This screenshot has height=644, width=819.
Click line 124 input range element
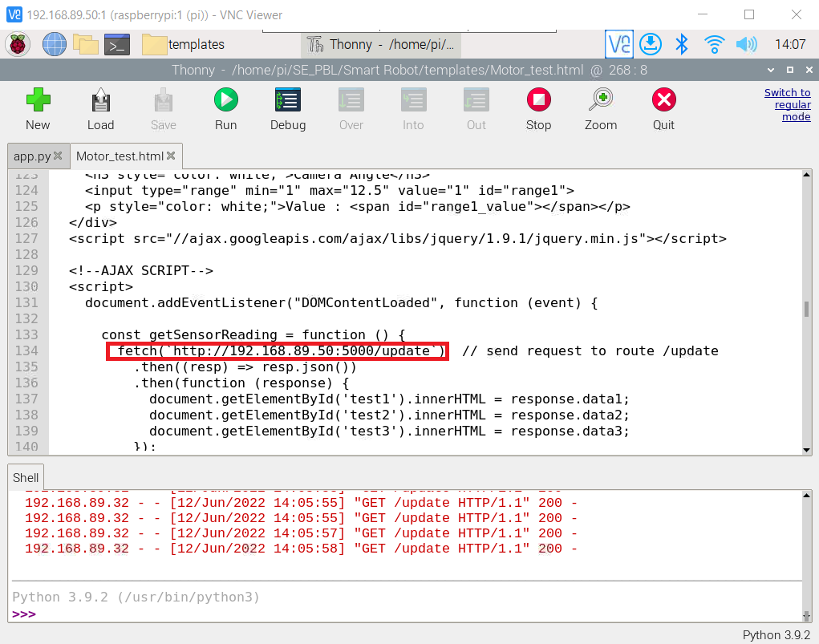pos(330,191)
